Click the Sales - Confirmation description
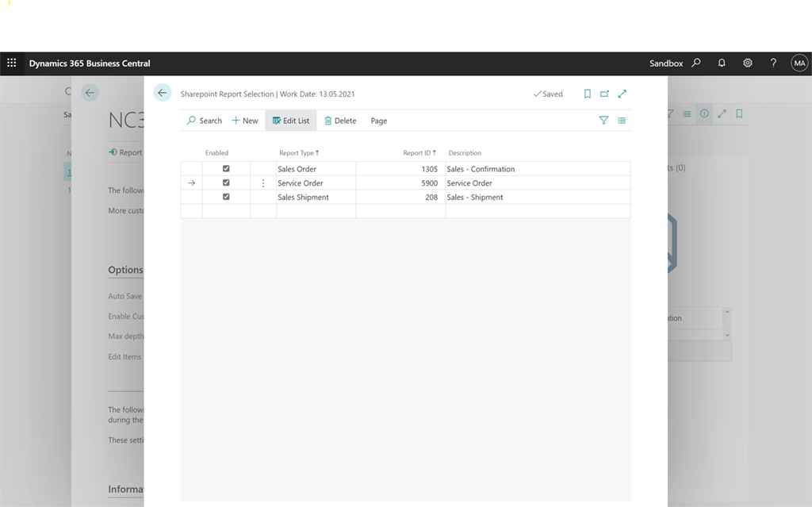Viewport: 812px width, 507px height. (481, 169)
